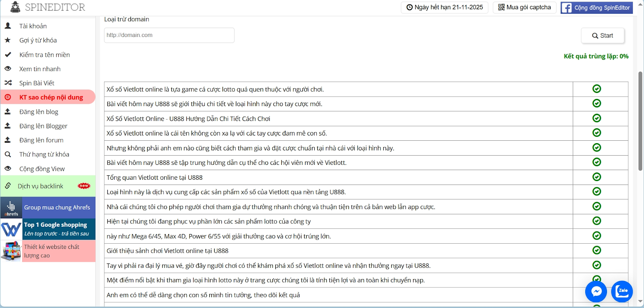Click the green check for 'Xổ số Vietlott online là tựa game' row
Image resolution: width=644 pixels, height=308 pixels.
pos(597,88)
